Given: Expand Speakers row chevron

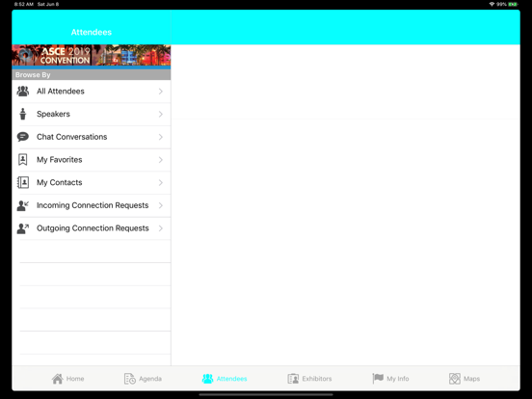Looking at the screenshot, I should [x=161, y=114].
